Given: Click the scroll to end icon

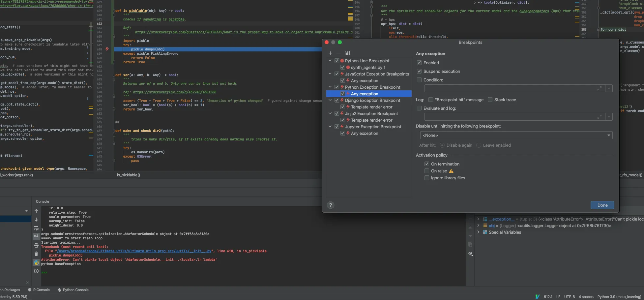Looking at the screenshot, I should pos(36,237).
